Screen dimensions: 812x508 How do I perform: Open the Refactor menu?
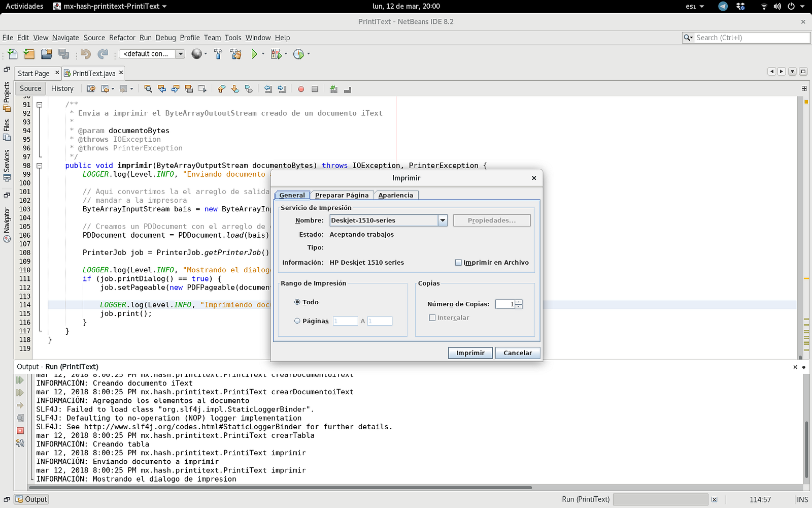(122, 38)
